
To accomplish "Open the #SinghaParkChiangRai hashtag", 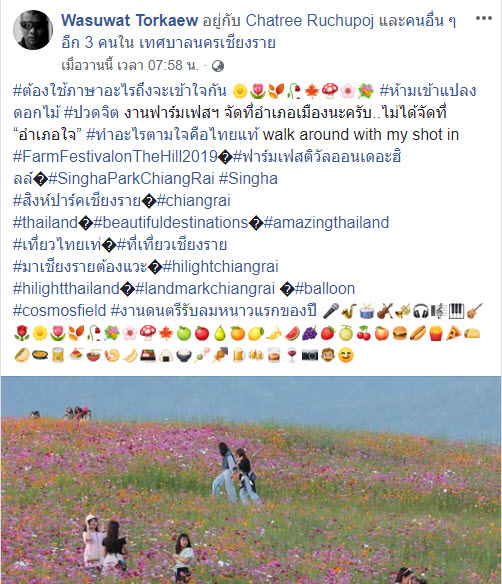I will pos(131,179).
